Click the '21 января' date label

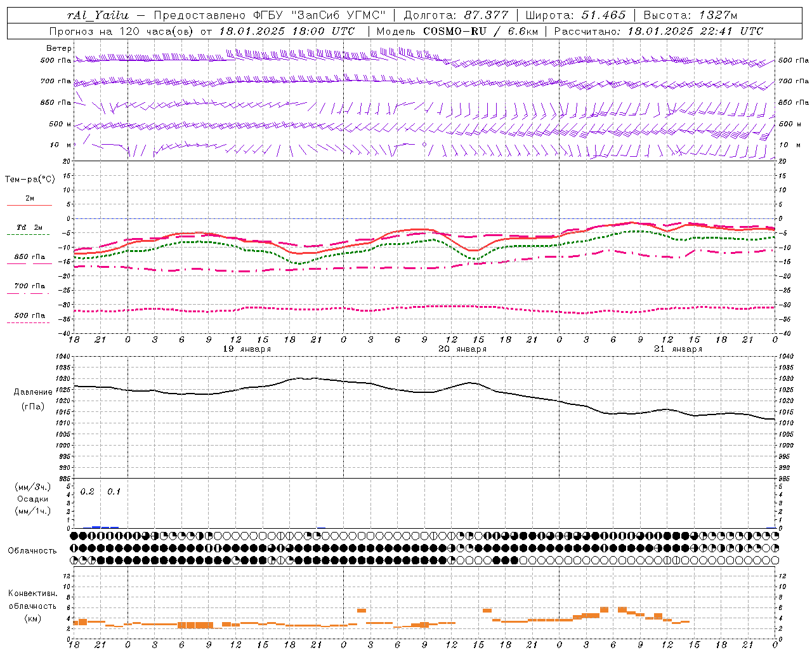[678, 349]
